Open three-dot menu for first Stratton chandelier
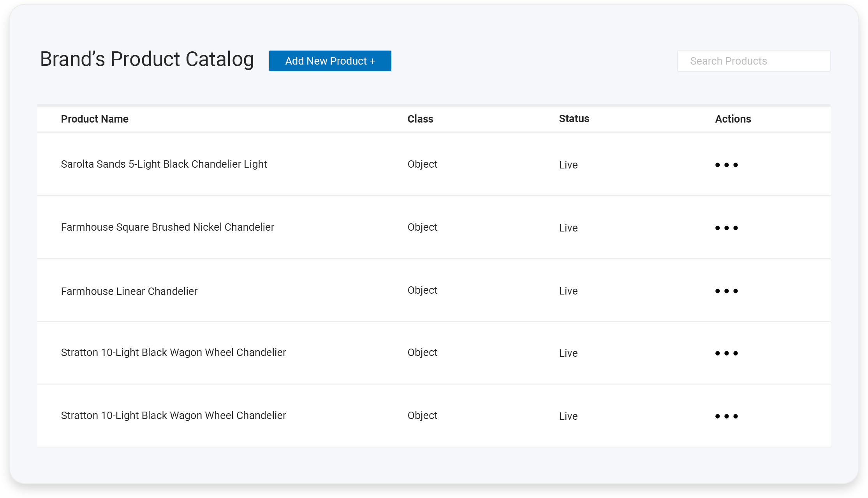The height and width of the screenshot is (498, 868). tap(726, 353)
